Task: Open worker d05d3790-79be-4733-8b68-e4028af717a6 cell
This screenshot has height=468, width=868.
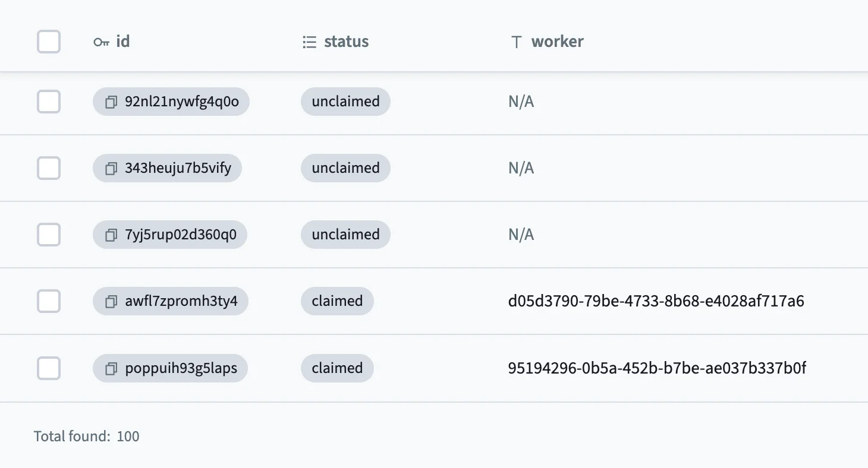Action: [x=656, y=301]
